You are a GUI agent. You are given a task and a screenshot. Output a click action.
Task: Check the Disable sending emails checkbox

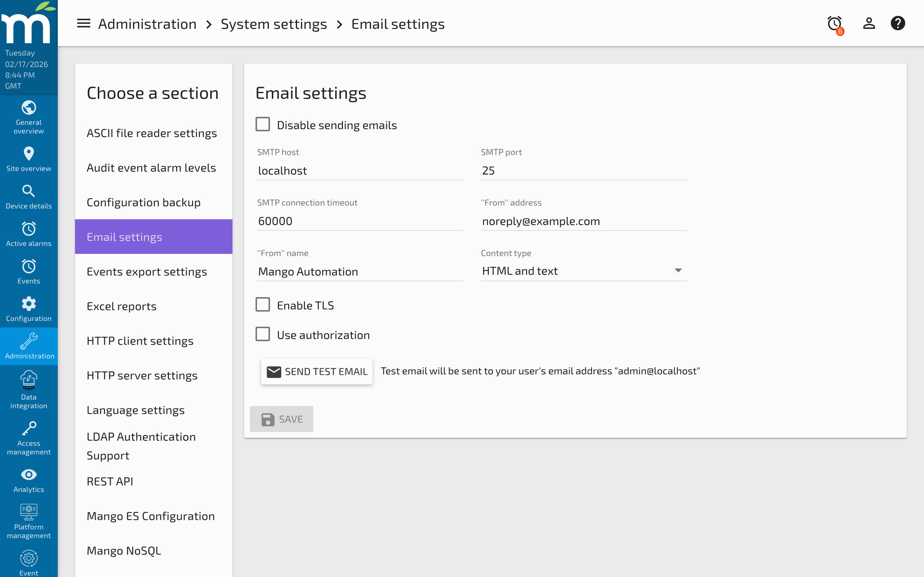pyautogui.click(x=263, y=124)
